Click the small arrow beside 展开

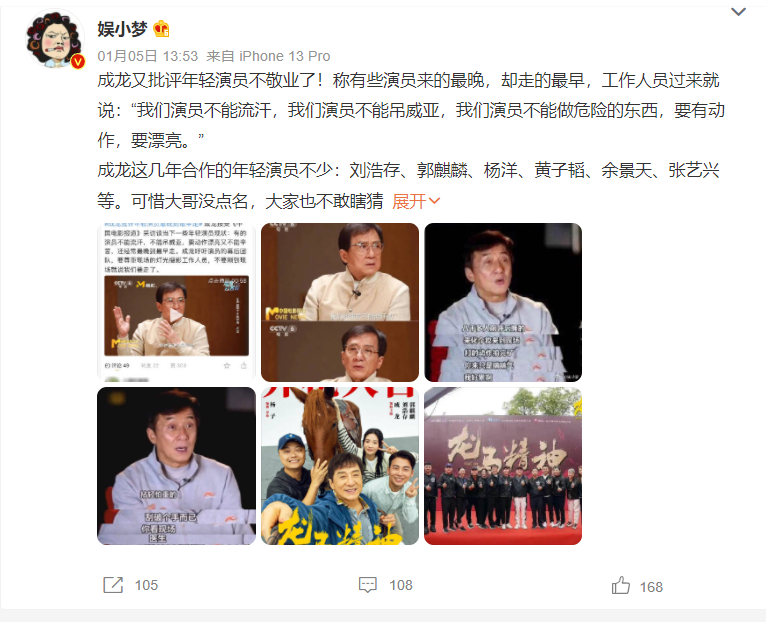(434, 201)
